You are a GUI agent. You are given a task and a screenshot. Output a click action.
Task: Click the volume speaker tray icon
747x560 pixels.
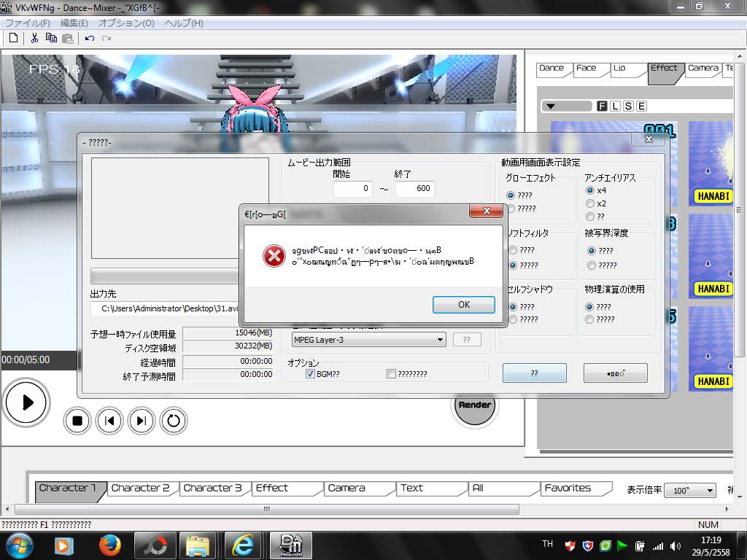click(x=675, y=546)
